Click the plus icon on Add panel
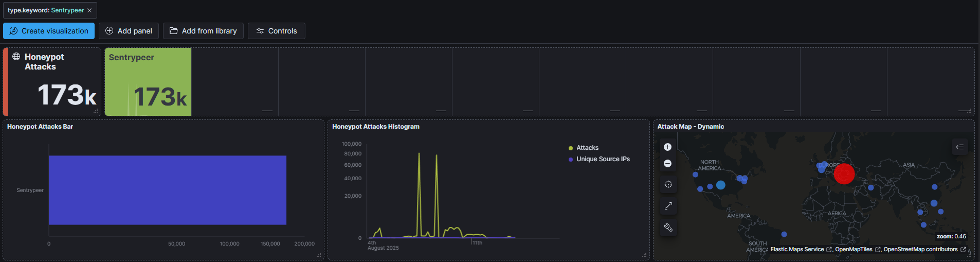This screenshot has width=980, height=262. click(x=109, y=31)
